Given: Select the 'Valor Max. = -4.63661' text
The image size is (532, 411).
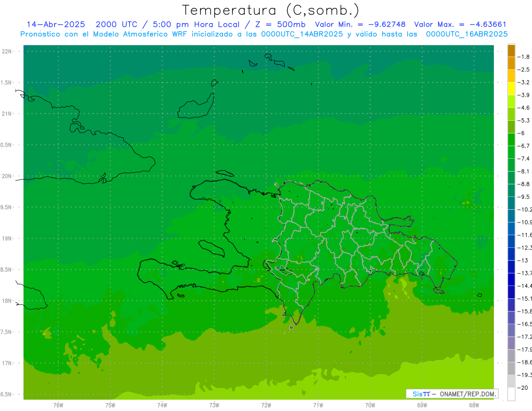Looking at the screenshot, I should pos(460,24).
